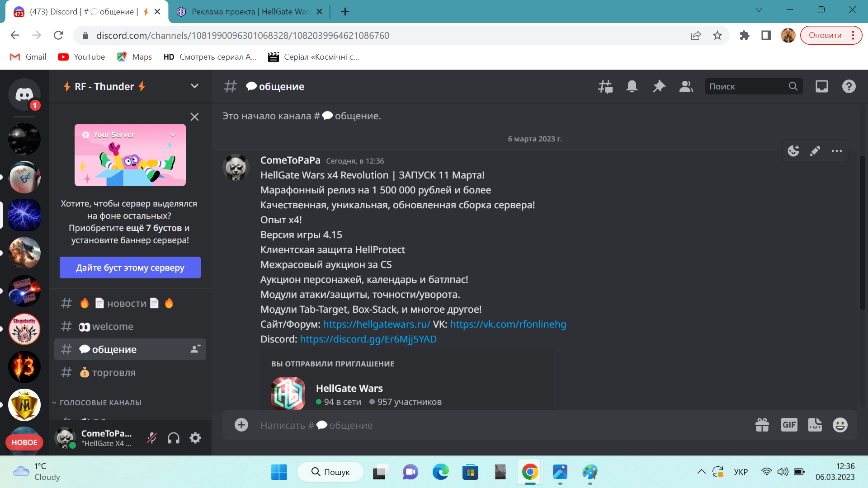Open the торговля channel
The height and width of the screenshot is (488, 868).
click(130, 372)
